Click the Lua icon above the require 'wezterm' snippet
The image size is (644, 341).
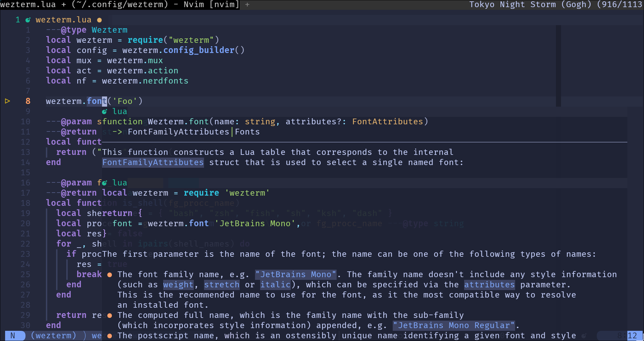[x=104, y=183]
